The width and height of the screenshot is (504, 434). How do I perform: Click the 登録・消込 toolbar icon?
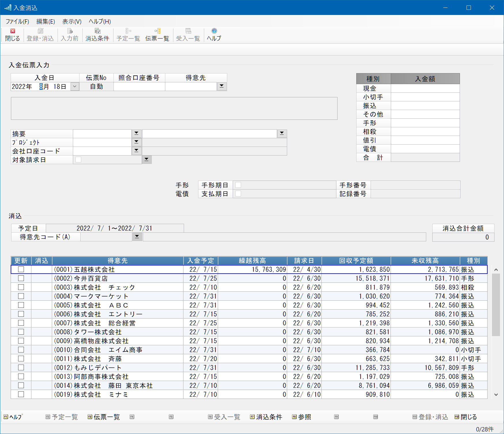[x=40, y=31]
